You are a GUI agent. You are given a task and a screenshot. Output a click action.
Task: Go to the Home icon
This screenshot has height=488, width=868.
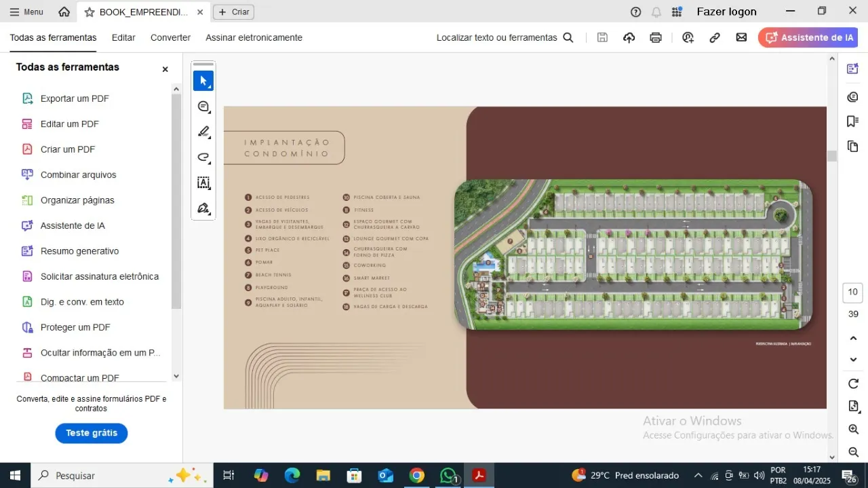tap(64, 12)
